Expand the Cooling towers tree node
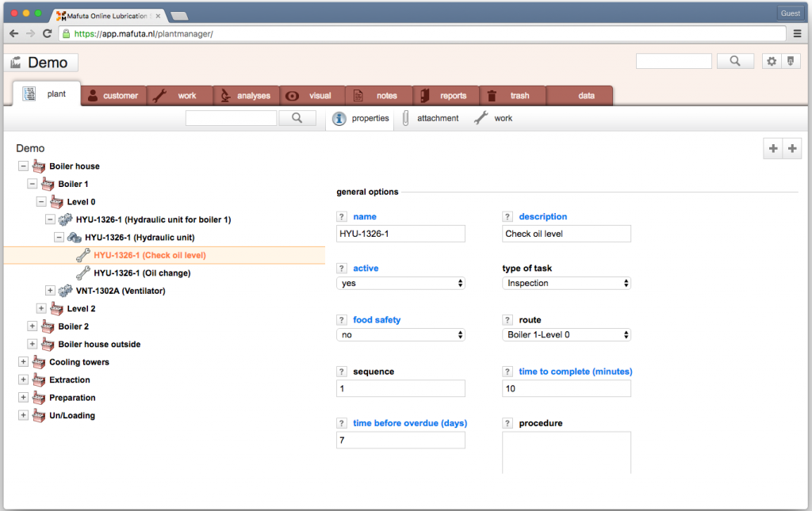Image resolution: width=812 pixels, height=511 pixels. pos(23,362)
